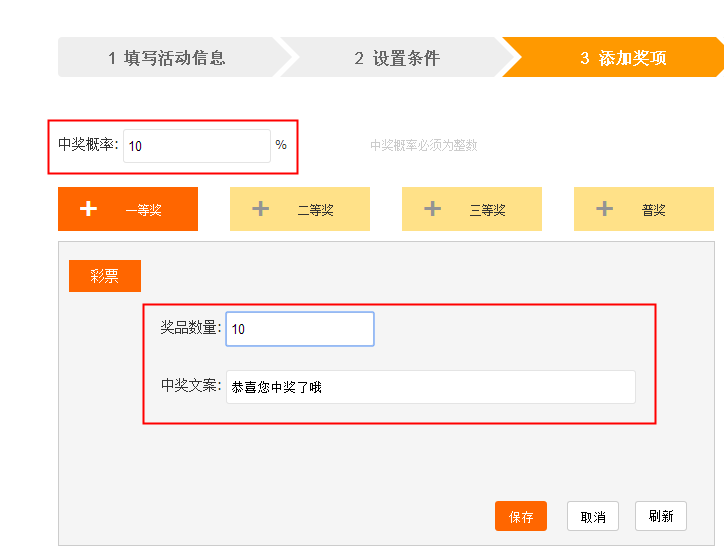Click the 中奖概率必须为整数 hint text

pos(423,146)
